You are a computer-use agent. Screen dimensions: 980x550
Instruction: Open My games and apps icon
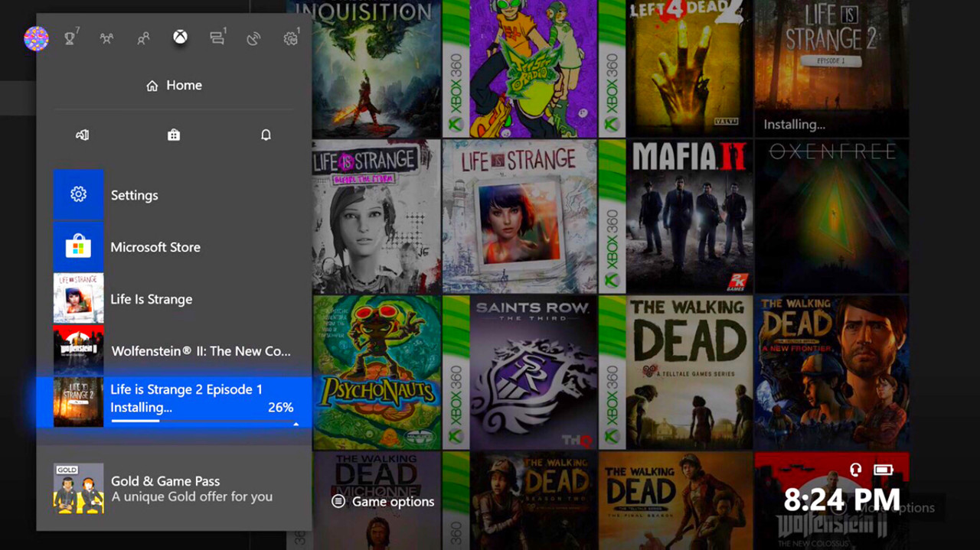coord(83,135)
